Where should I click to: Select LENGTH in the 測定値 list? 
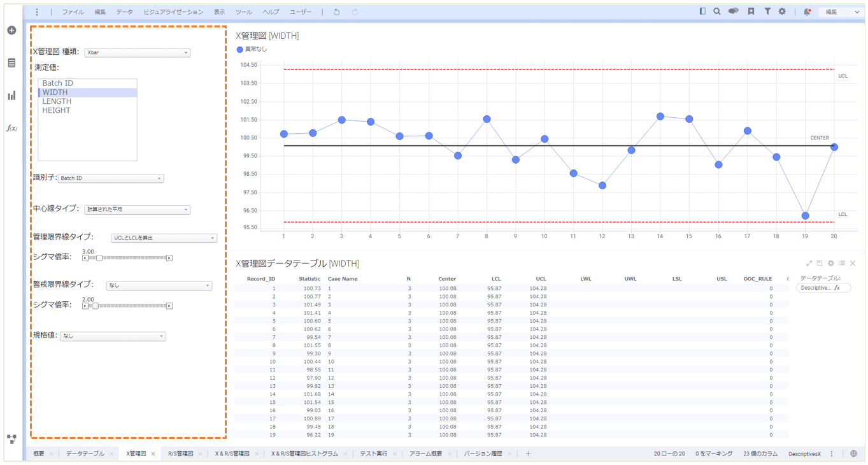point(88,101)
